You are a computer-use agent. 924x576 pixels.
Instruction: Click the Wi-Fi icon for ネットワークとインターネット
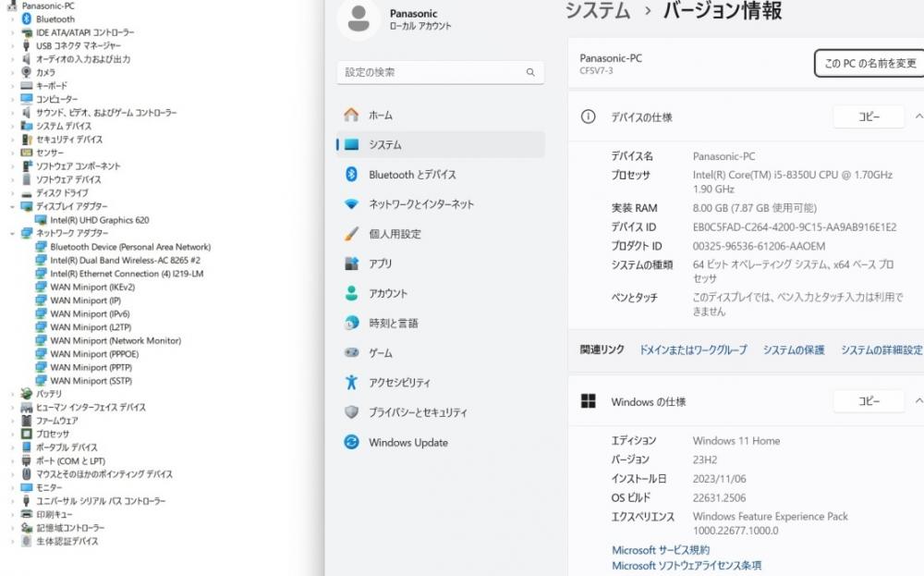351,204
